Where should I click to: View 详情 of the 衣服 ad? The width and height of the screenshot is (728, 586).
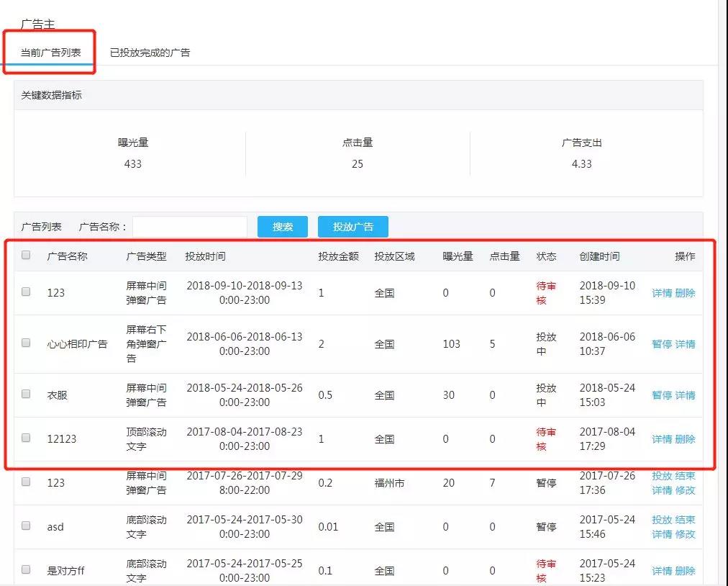[x=686, y=395]
